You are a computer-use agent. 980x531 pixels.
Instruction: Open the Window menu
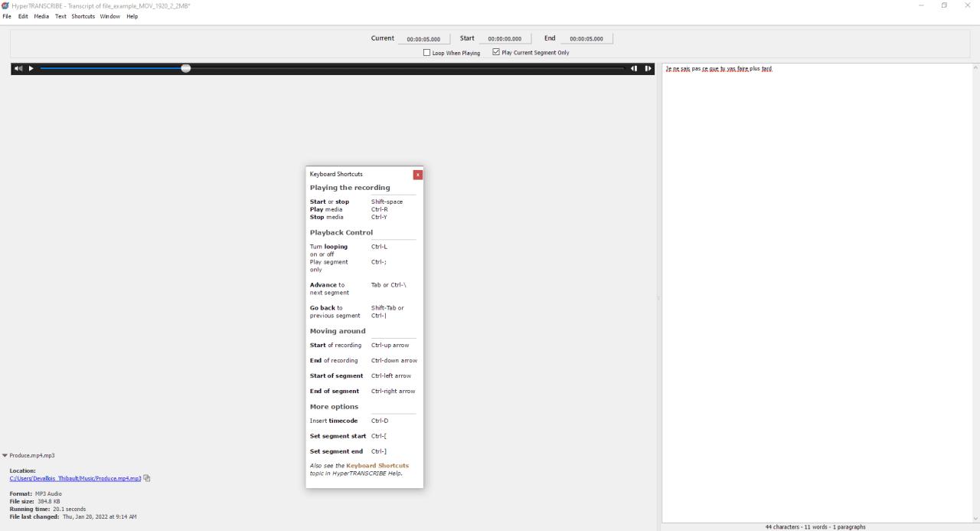tap(109, 16)
